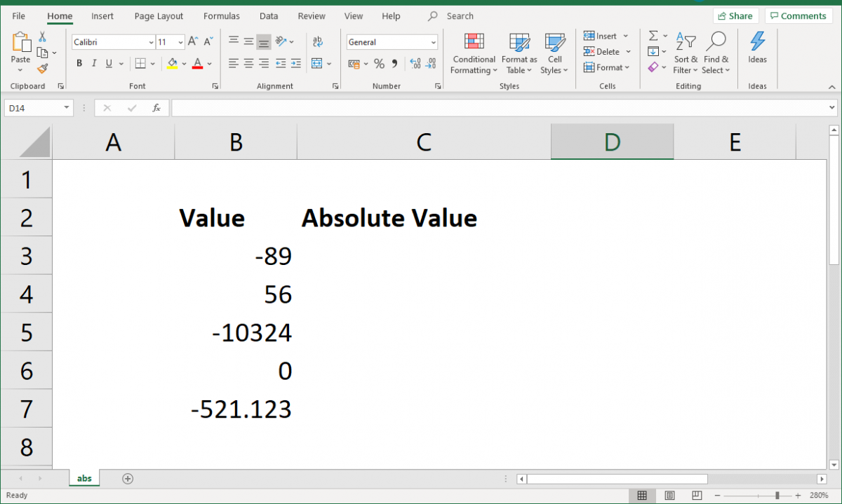Select the abs sheet tab

pos(84,478)
